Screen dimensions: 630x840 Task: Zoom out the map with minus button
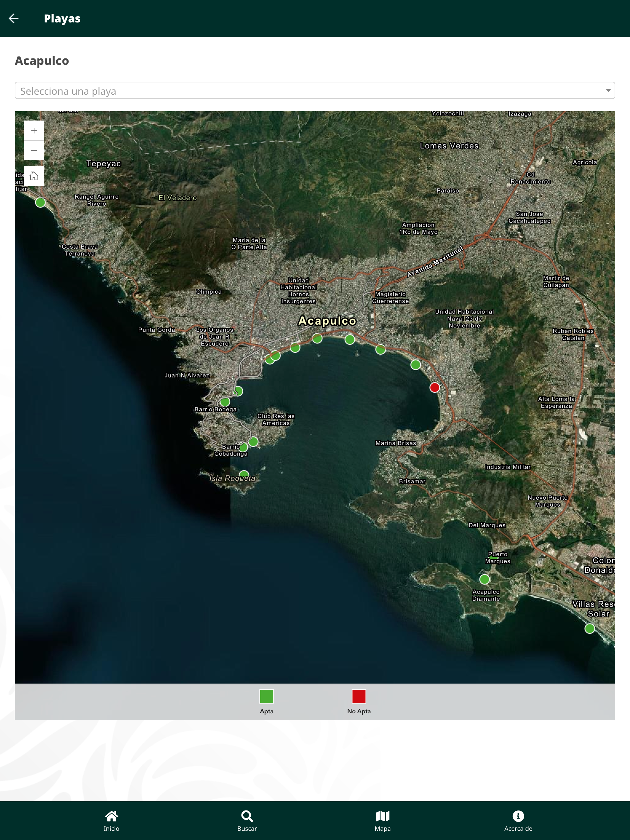[x=34, y=150]
